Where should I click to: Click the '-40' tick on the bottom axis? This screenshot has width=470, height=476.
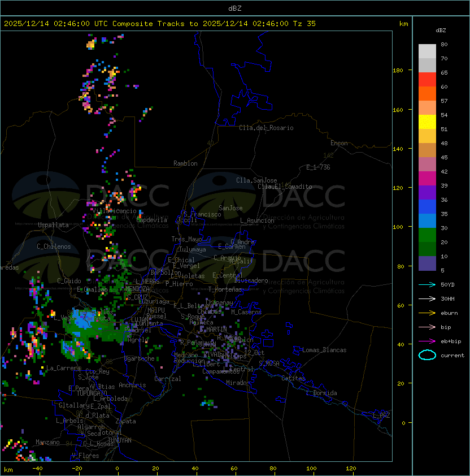pos(37,469)
